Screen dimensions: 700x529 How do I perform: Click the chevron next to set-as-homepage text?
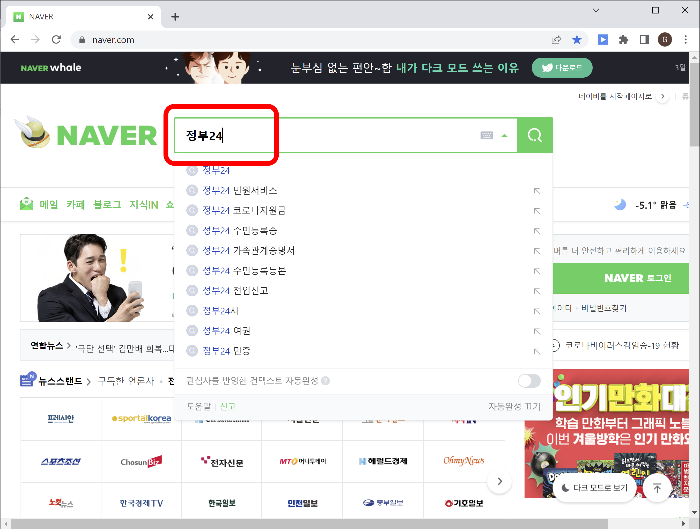662,96
